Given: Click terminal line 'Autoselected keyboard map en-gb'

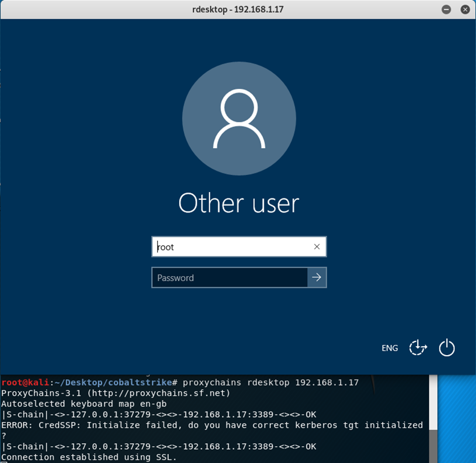Looking at the screenshot, I should tap(84, 404).
